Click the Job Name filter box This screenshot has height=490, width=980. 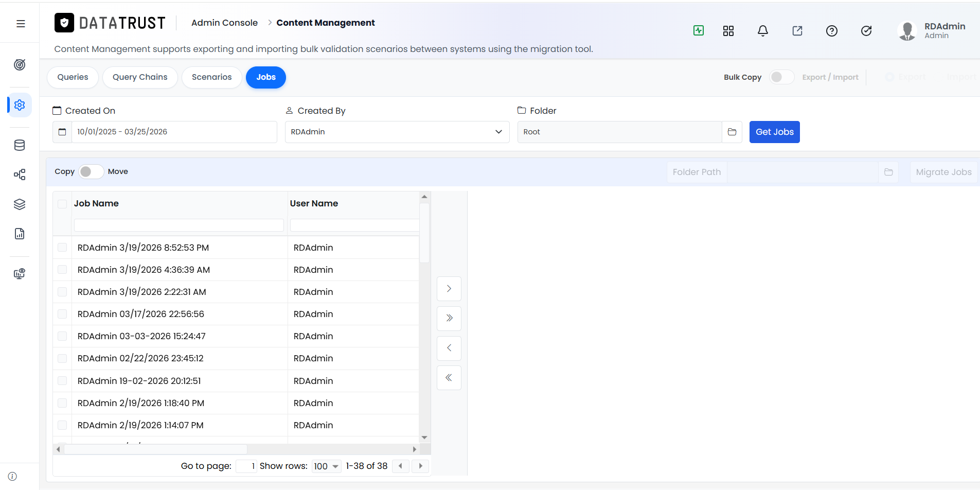point(179,225)
